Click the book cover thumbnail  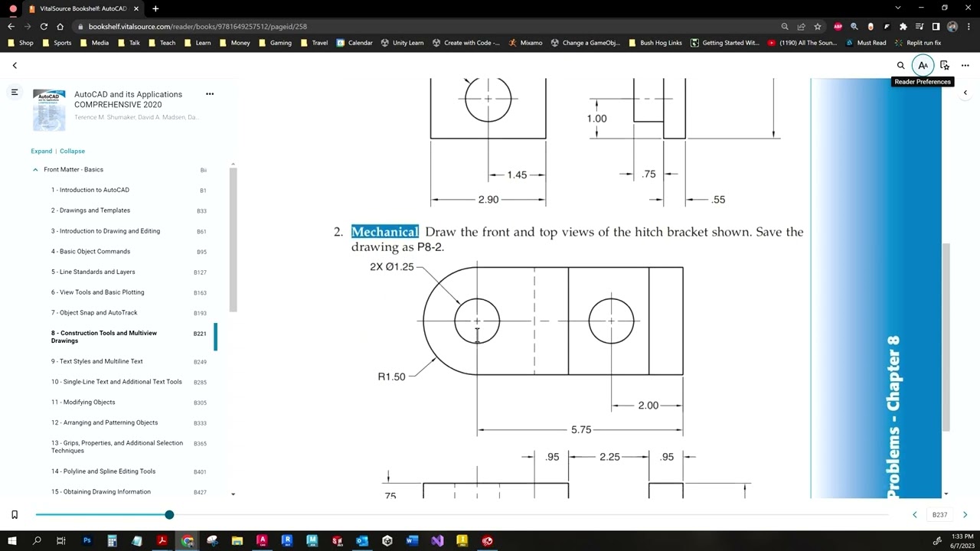pyautogui.click(x=49, y=111)
